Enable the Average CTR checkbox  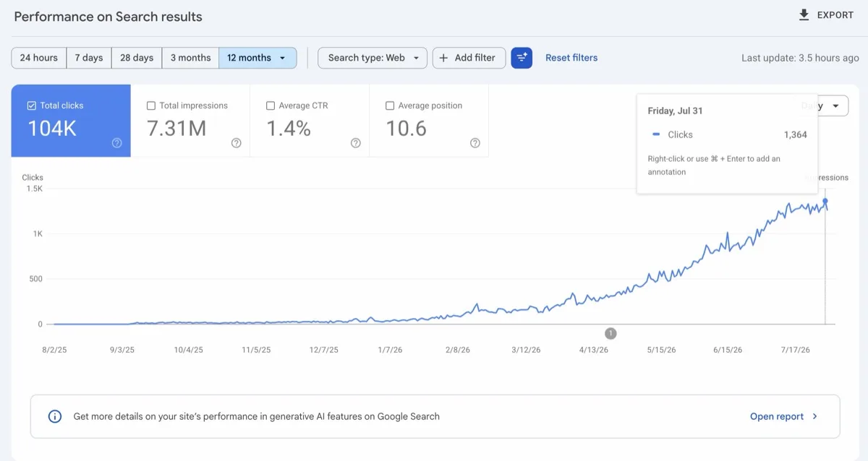coord(271,105)
